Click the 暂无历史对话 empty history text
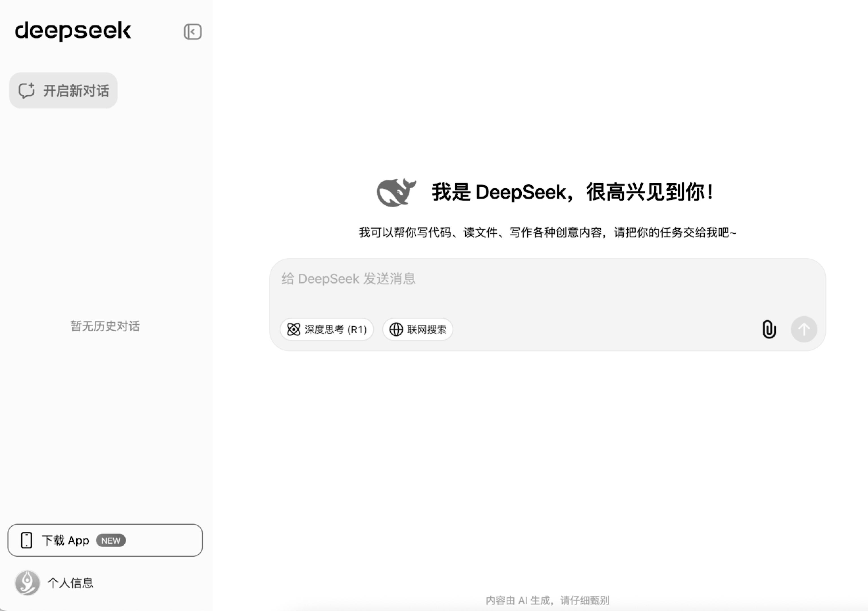The image size is (868, 611). [x=105, y=326]
